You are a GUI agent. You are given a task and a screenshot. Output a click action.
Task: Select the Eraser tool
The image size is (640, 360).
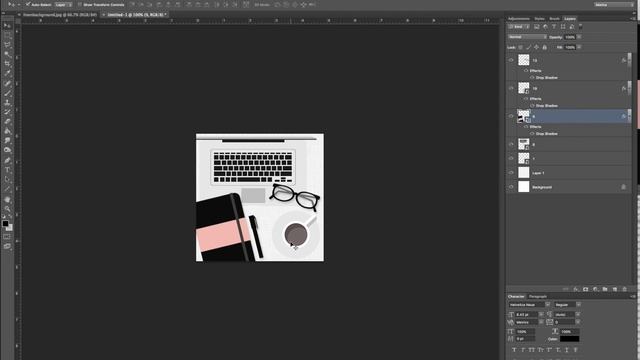7,122
